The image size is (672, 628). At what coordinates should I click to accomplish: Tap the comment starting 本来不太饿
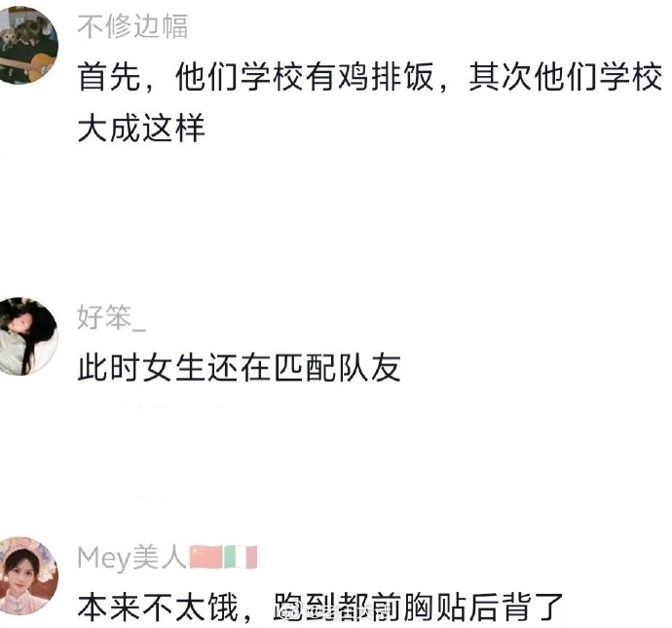coord(319,607)
